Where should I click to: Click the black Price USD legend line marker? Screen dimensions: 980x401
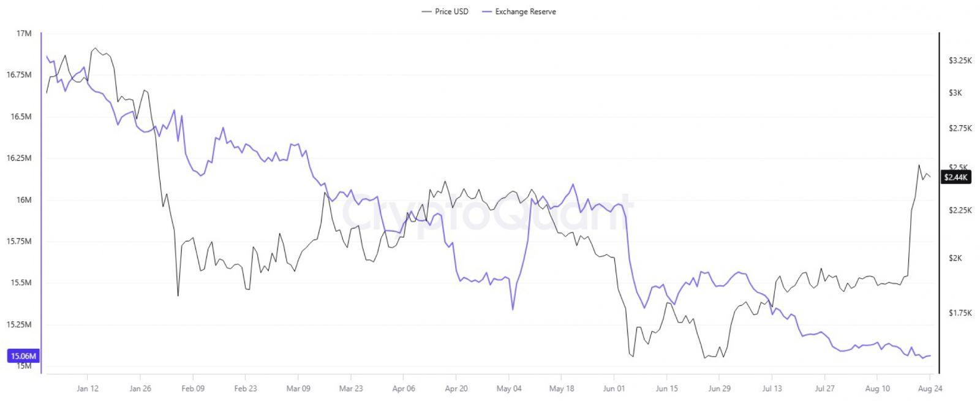[x=426, y=12]
